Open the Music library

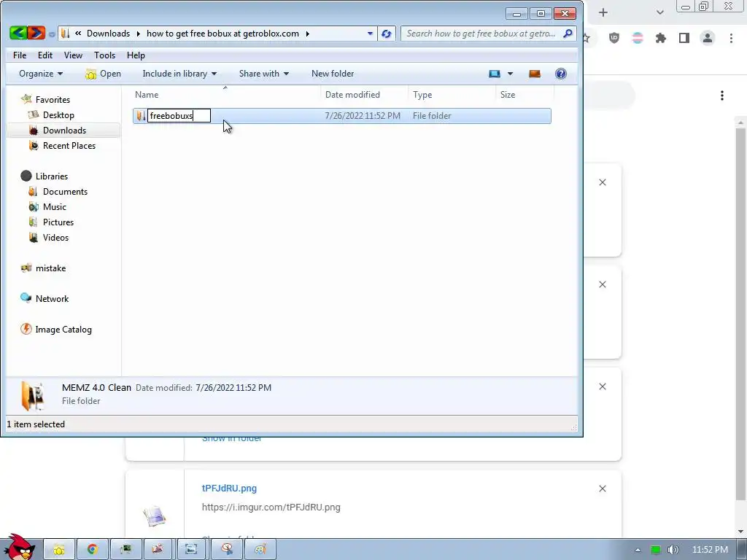pos(47,206)
